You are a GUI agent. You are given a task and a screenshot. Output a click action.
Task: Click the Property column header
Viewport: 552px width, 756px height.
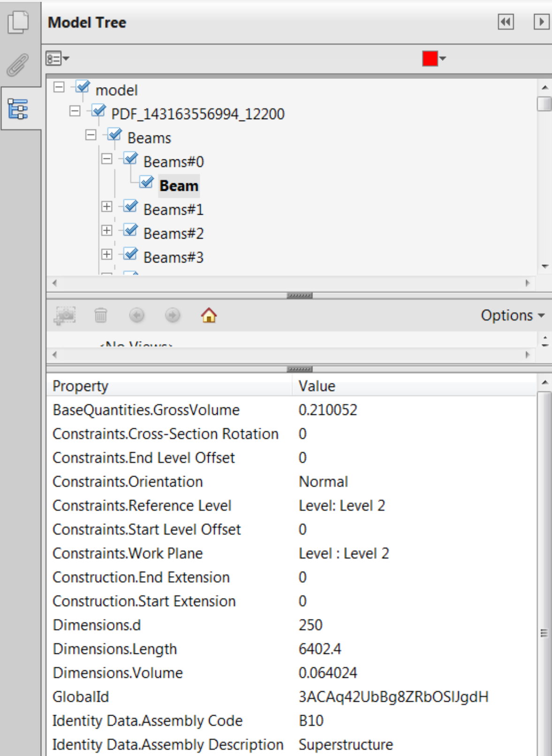(170, 386)
